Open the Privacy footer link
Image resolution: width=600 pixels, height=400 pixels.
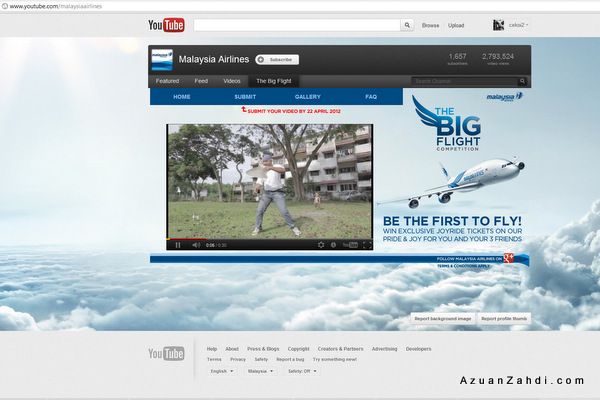238,359
